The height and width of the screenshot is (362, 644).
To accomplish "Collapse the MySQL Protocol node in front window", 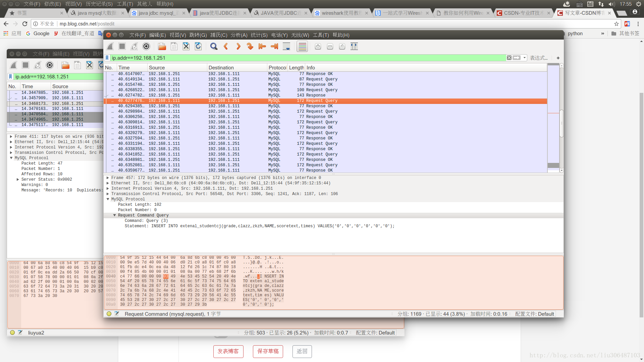I will point(108,199).
